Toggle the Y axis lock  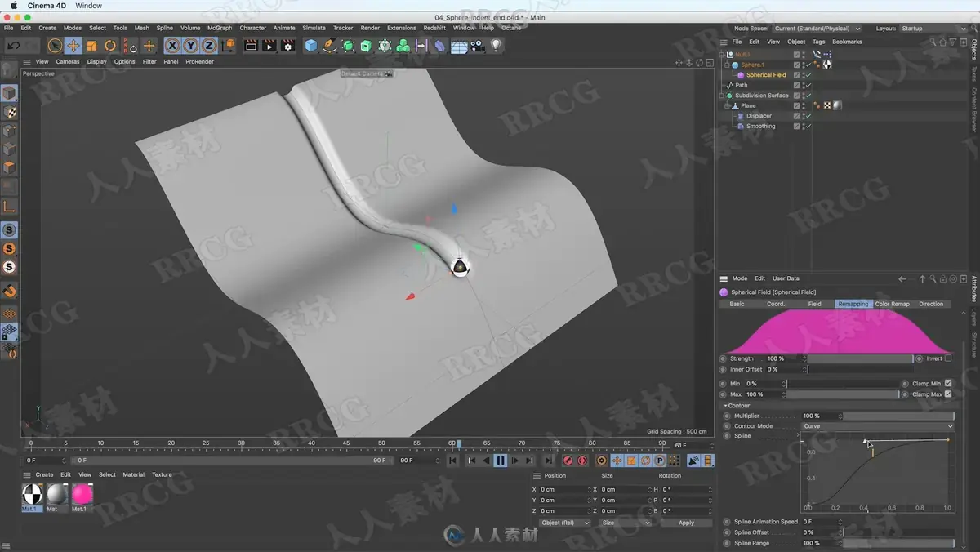(190, 46)
